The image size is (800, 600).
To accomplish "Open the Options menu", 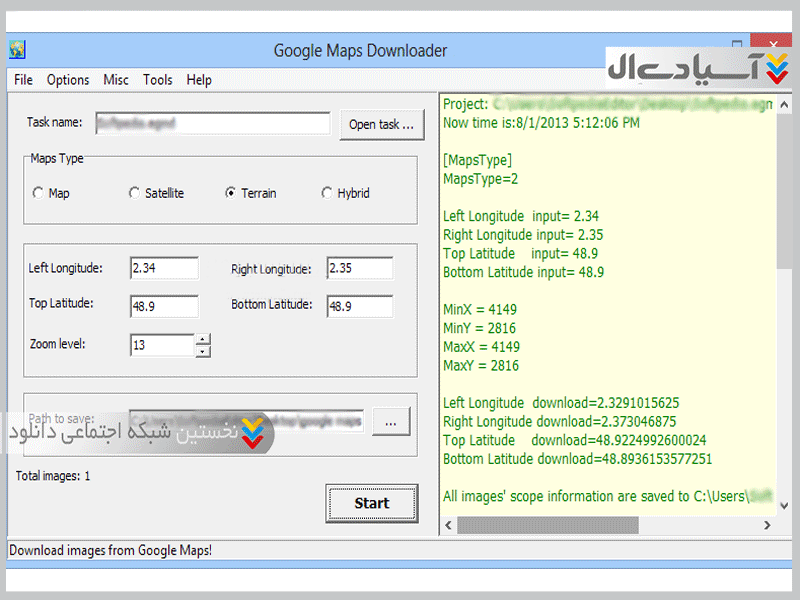I will [x=68, y=80].
